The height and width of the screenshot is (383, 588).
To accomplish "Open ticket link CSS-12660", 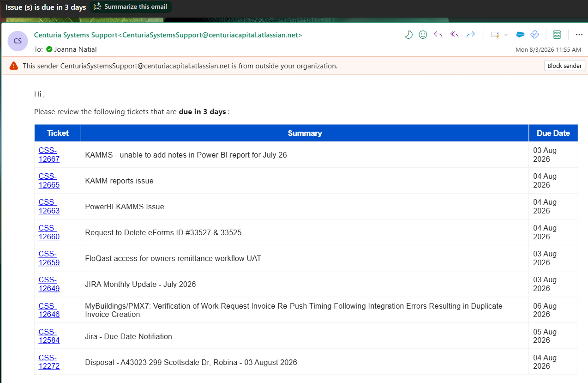I will click(x=49, y=232).
